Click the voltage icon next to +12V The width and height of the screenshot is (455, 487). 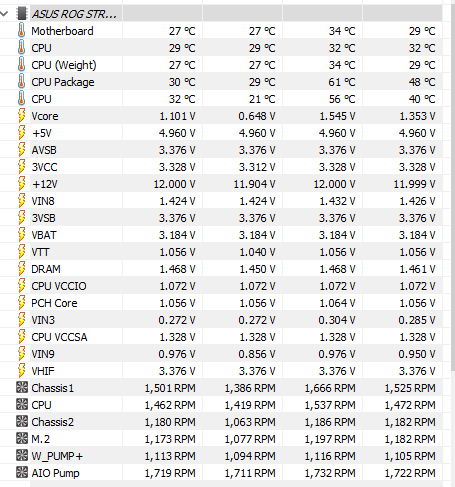[22, 184]
